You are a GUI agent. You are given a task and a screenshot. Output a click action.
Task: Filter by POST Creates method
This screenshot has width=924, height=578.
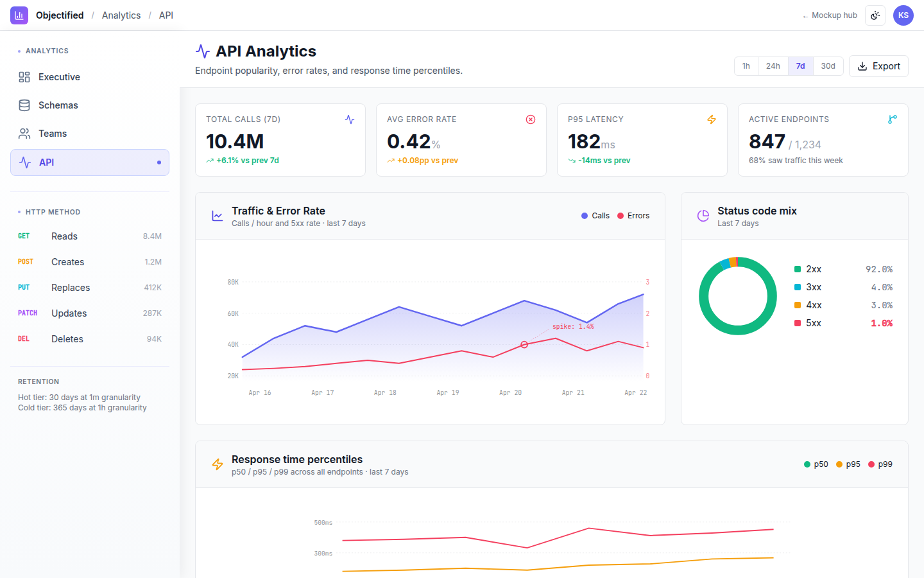point(90,262)
